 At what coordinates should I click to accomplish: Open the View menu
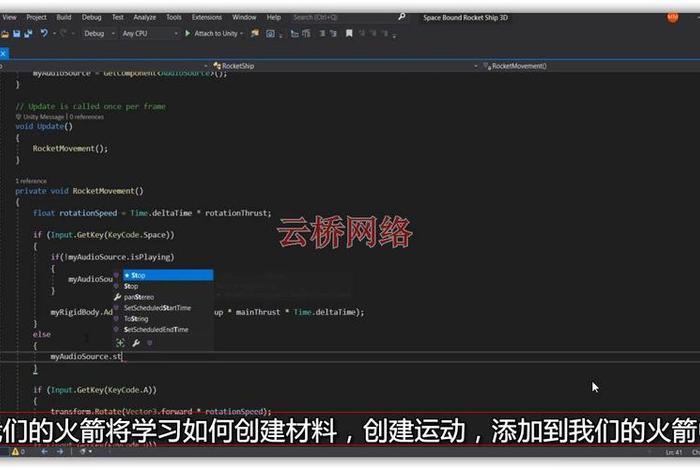pos(9,17)
